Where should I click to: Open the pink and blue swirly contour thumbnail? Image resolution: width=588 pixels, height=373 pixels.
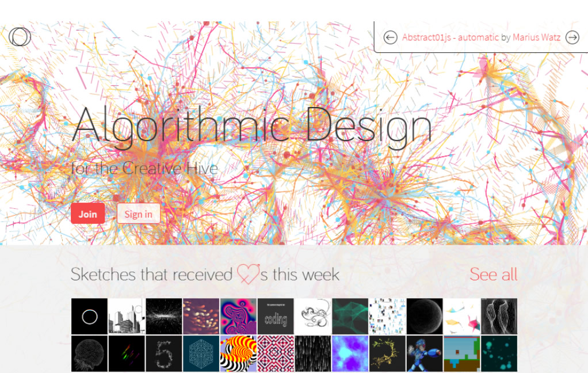coord(239,317)
